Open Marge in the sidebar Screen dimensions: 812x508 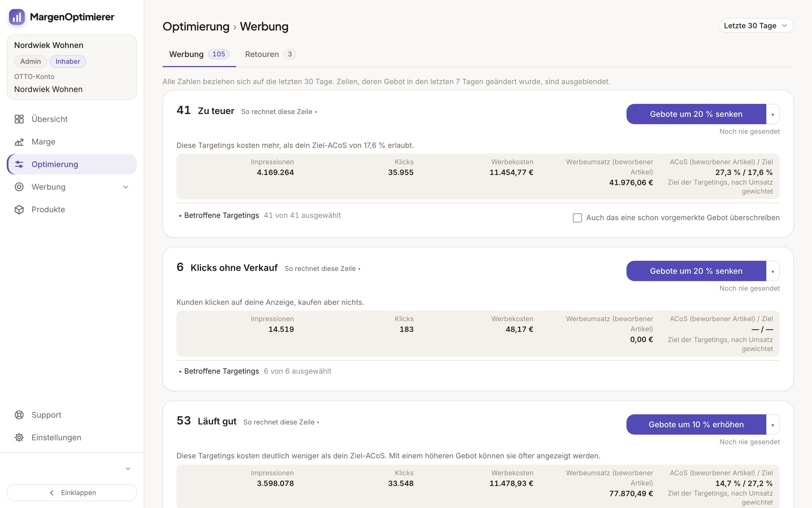pos(72,142)
